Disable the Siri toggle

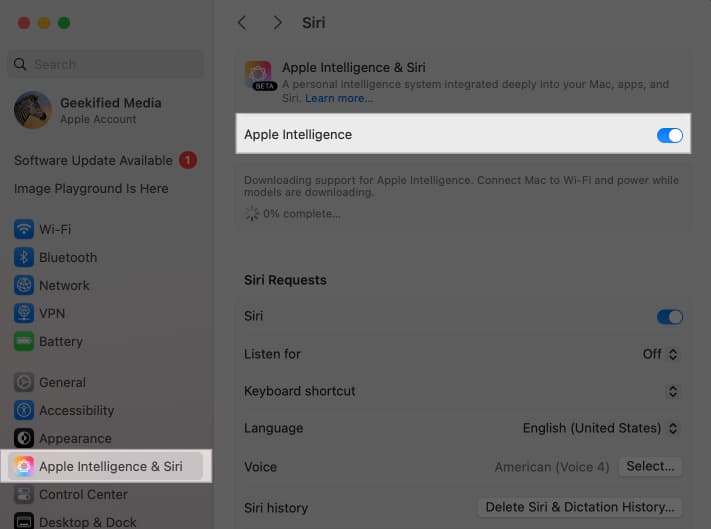[x=669, y=316]
